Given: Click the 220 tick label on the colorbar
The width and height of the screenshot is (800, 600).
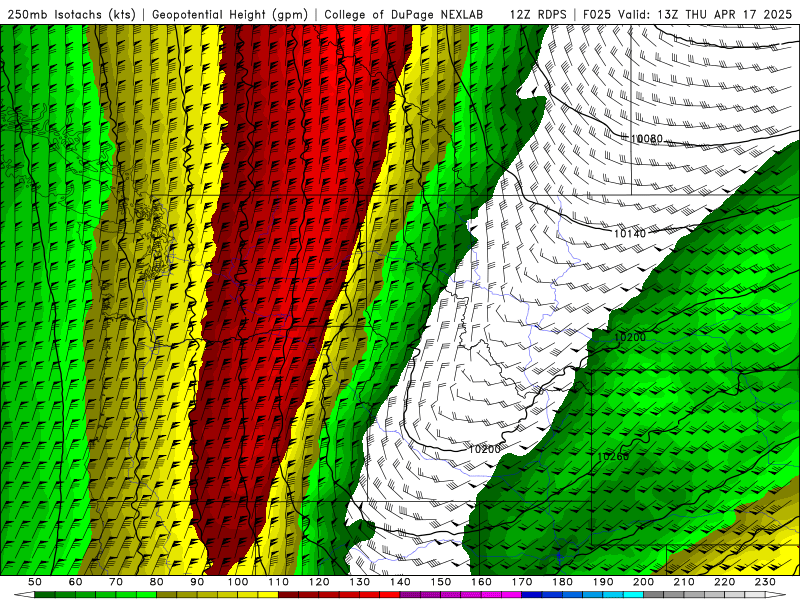Looking at the screenshot, I should tap(724, 582).
